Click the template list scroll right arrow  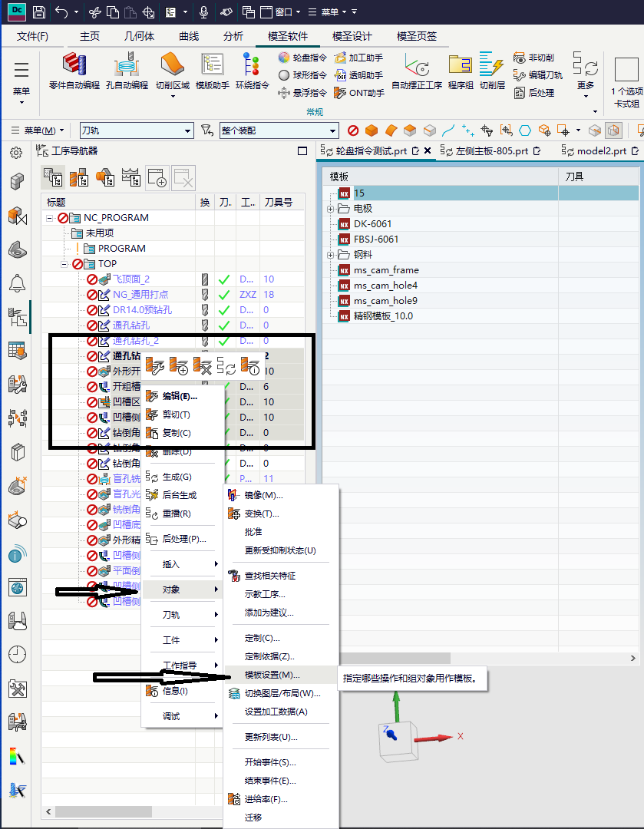point(633,659)
